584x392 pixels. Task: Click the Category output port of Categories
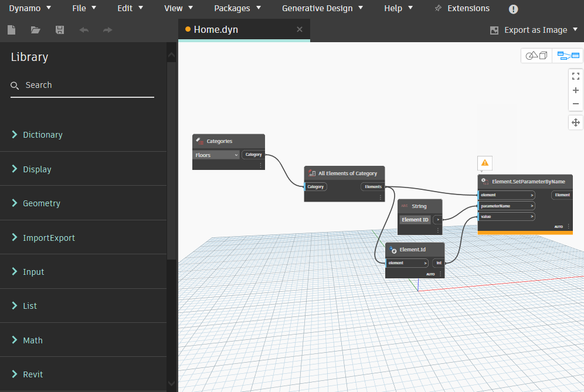click(x=253, y=155)
